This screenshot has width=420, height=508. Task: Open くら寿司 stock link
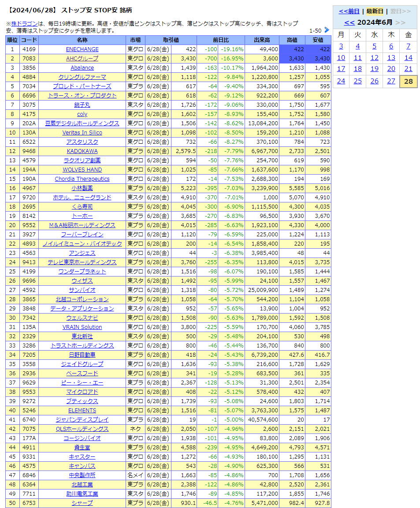click(x=82, y=207)
